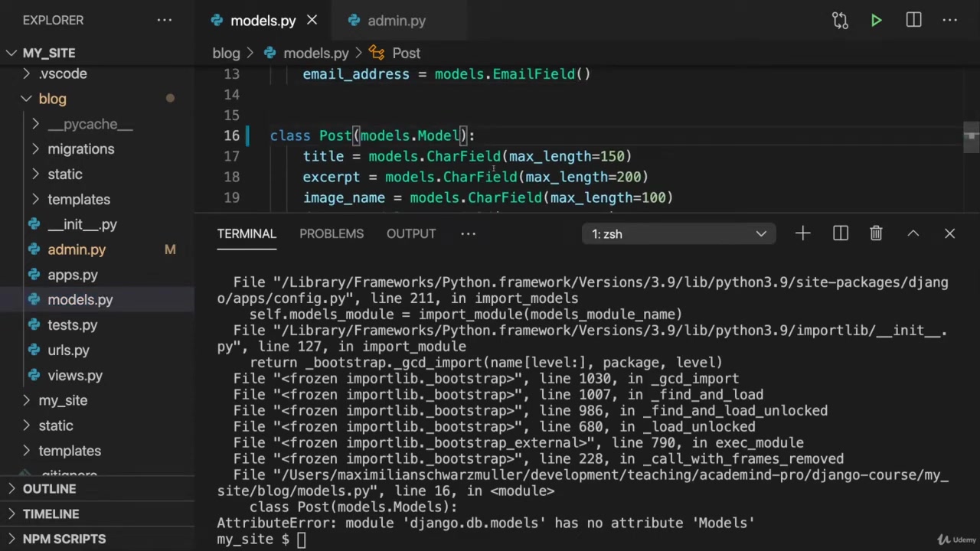This screenshot has width=980, height=551.
Task: Click the Post breadcrumb symbol
Action: click(x=406, y=53)
